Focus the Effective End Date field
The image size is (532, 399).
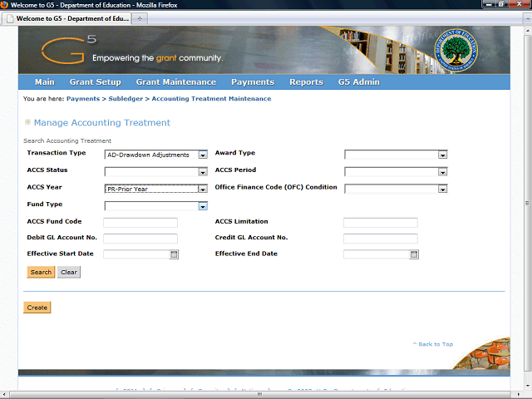pyautogui.click(x=377, y=254)
